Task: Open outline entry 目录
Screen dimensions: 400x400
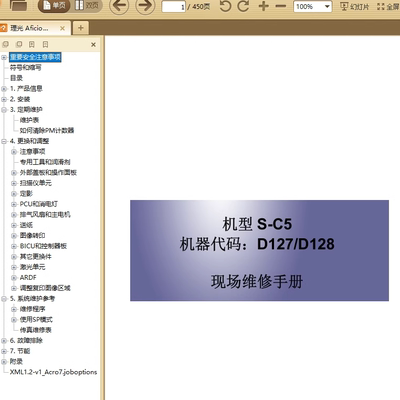Action: click(x=16, y=78)
